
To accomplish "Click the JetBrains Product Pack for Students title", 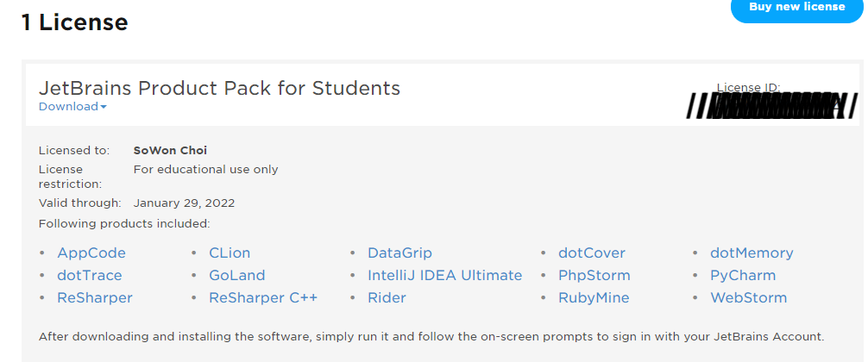I will pyautogui.click(x=219, y=88).
